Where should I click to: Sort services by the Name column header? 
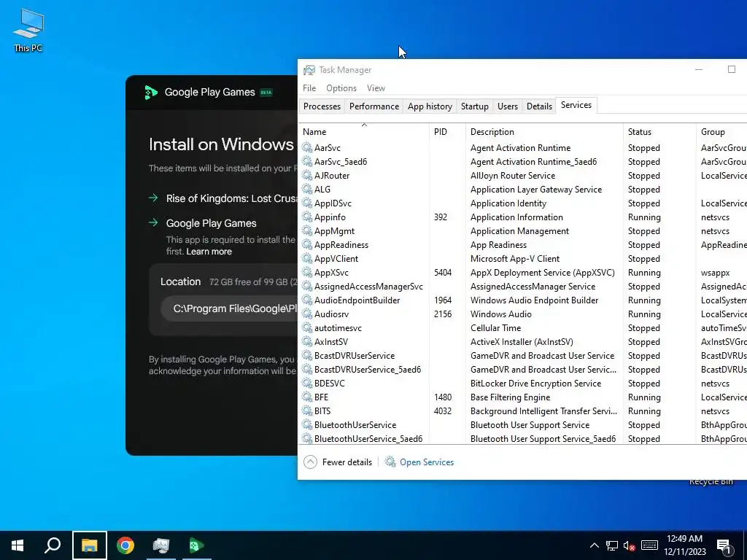click(x=364, y=132)
